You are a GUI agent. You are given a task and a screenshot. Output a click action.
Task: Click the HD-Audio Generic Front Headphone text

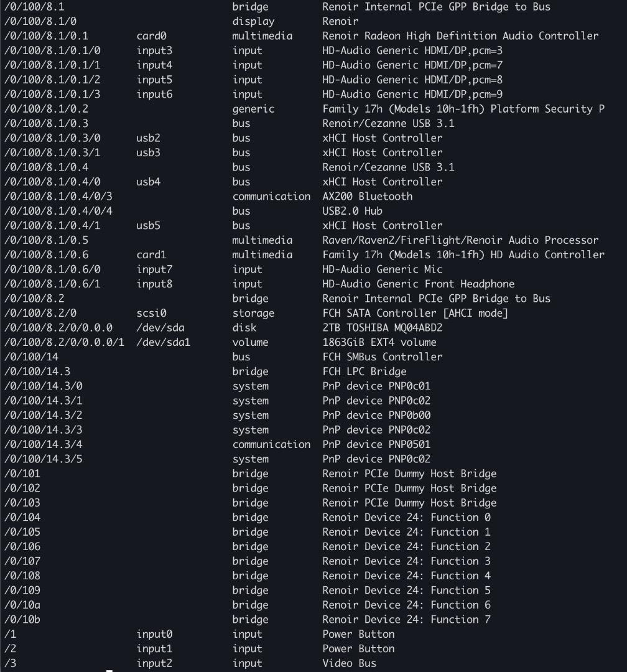coord(418,284)
